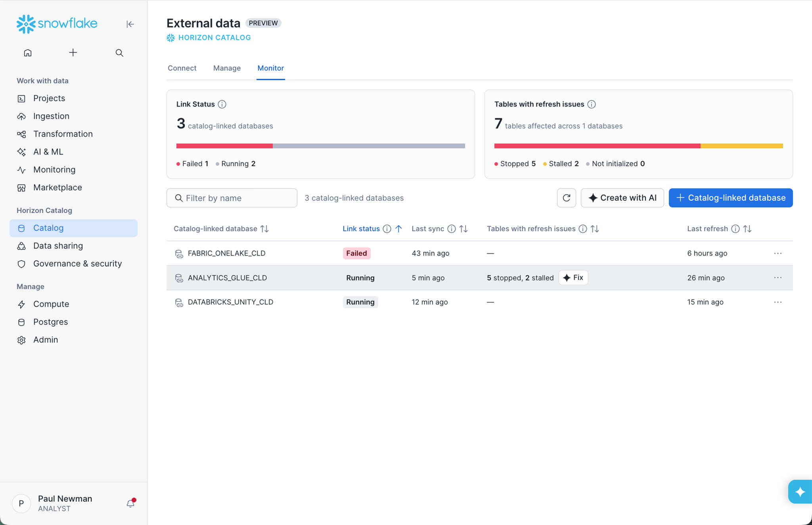Click the Horizon Catalog link
The width and height of the screenshot is (812, 525).
tap(209, 38)
